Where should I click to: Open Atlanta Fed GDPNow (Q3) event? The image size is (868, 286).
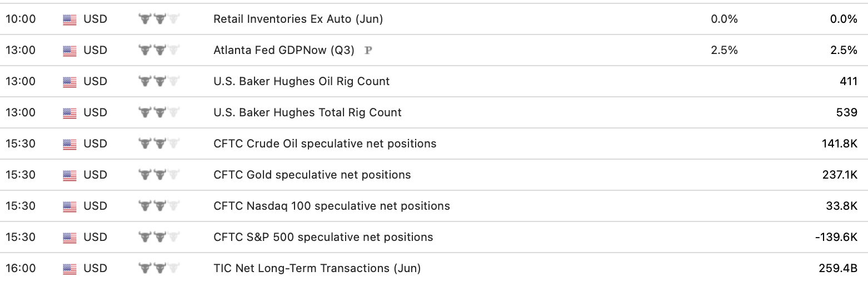click(x=283, y=50)
